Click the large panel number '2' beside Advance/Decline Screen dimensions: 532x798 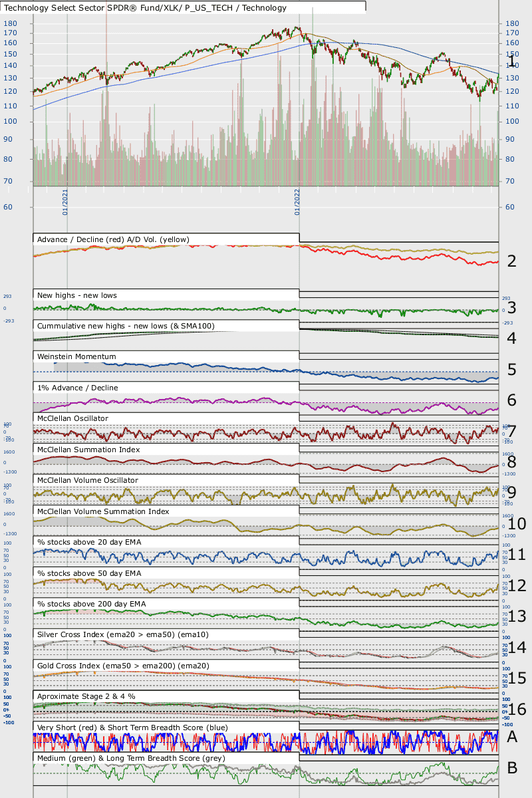tap(511, 261)
